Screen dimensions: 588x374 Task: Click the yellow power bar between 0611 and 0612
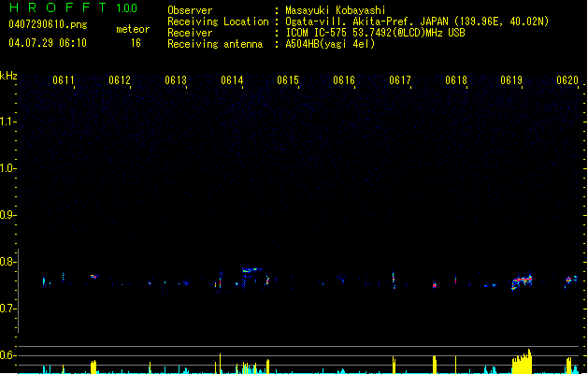(93, 367)
